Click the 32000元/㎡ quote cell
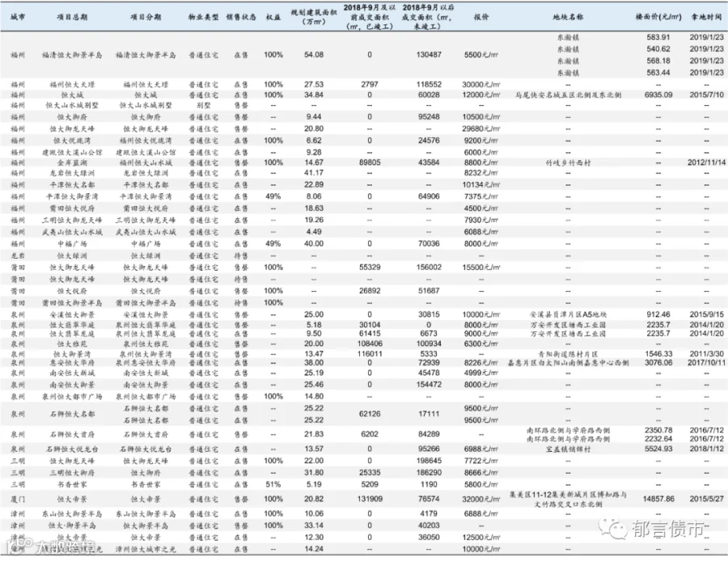This screenshot has height=561, width=728. [x=481, y=499]
